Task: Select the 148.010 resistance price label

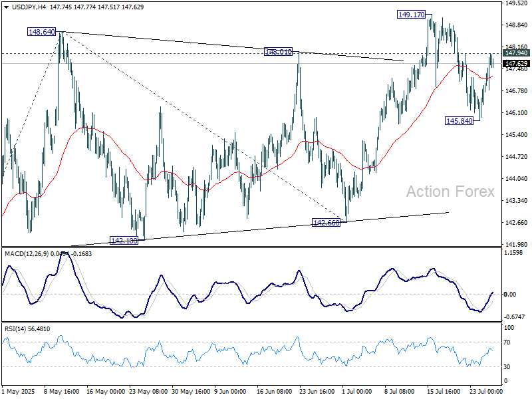Action: [x=277, y=51]
